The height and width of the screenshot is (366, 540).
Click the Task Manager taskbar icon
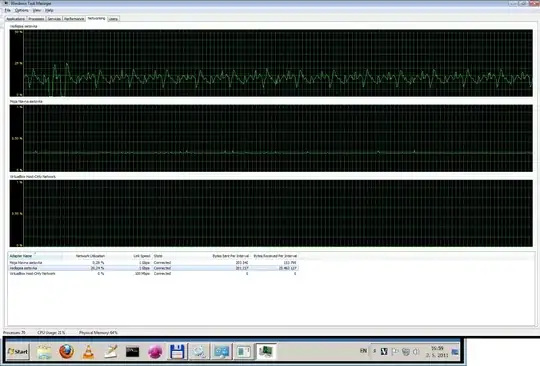[x=266, y=352]
